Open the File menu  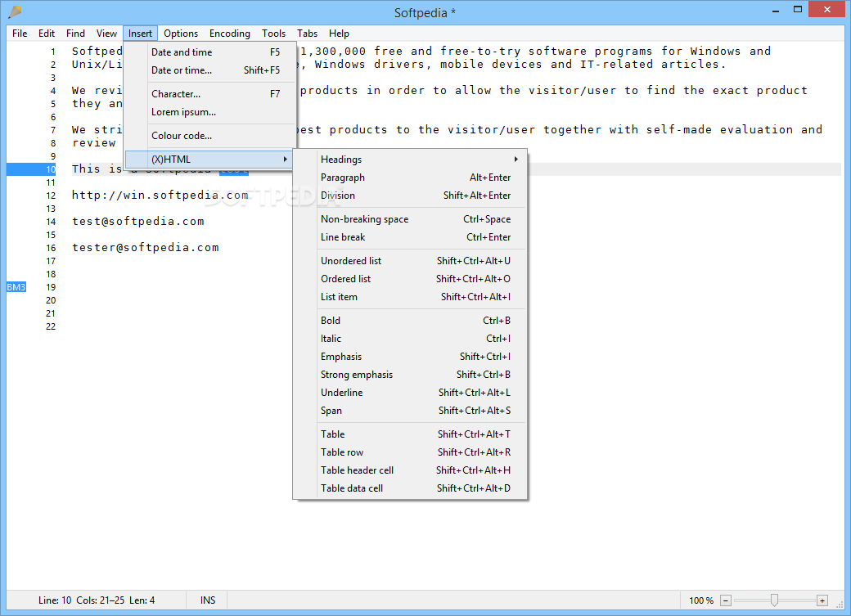20,34
